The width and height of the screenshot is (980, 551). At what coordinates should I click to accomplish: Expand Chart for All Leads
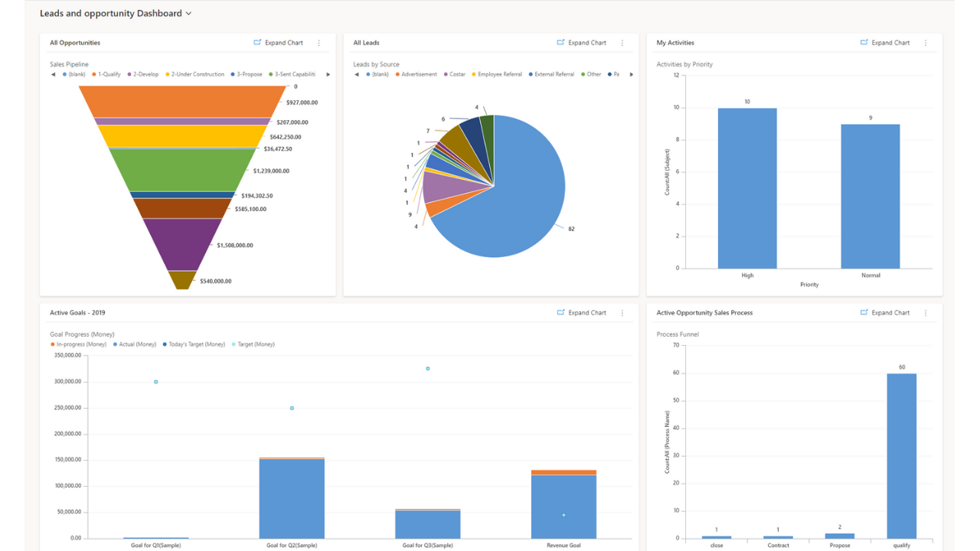point(582,43)
